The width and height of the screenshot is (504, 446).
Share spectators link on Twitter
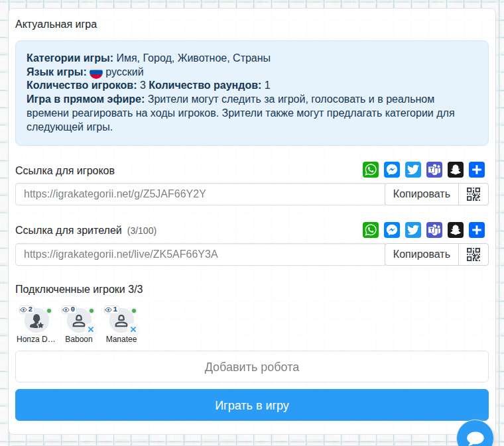pos(413,230)
